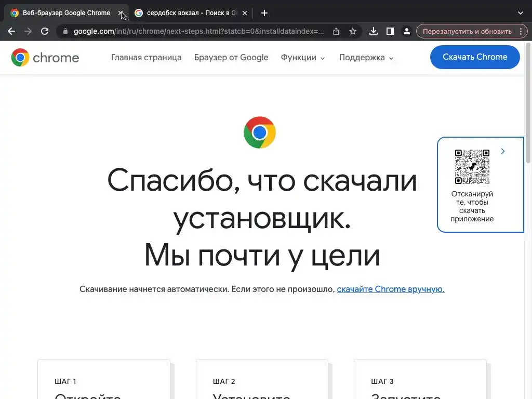Click the ШАГ 2 card
Screen dimensions: 532x399
click(x=262, y=379)
